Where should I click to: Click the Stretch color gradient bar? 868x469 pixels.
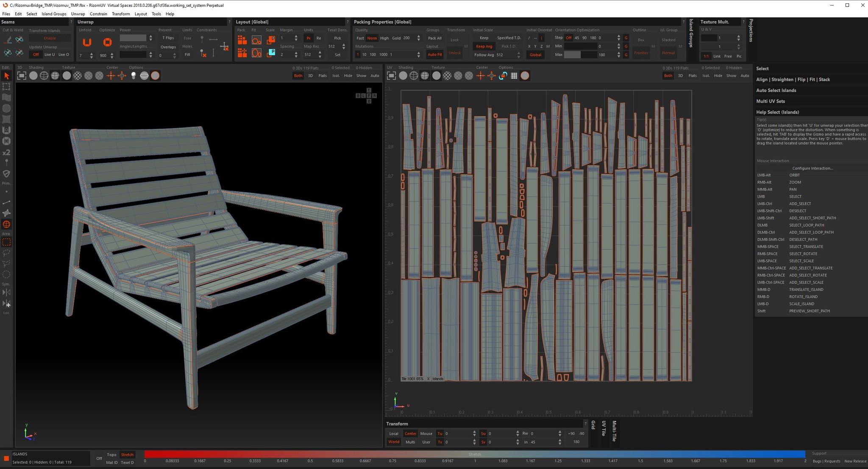(474, 455)
